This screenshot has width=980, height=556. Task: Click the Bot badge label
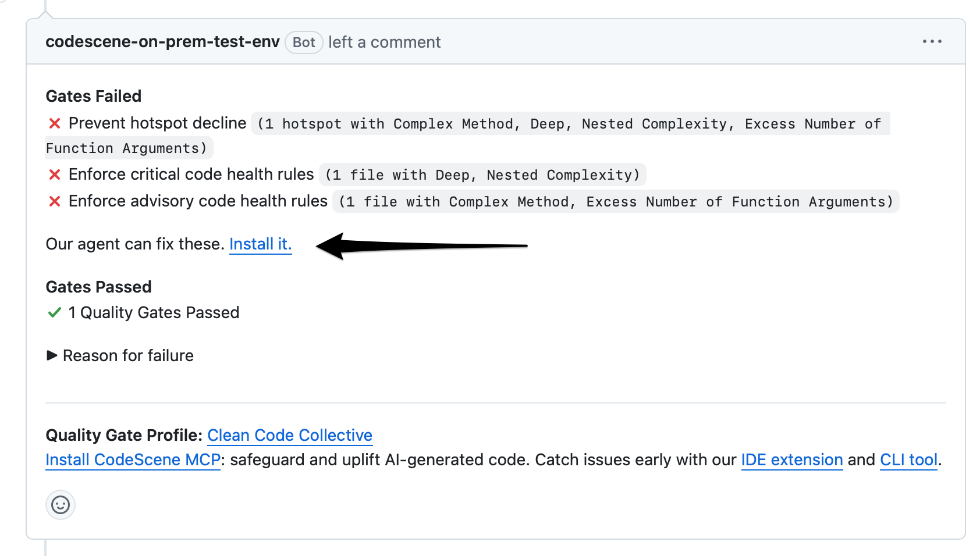point(304,42)
